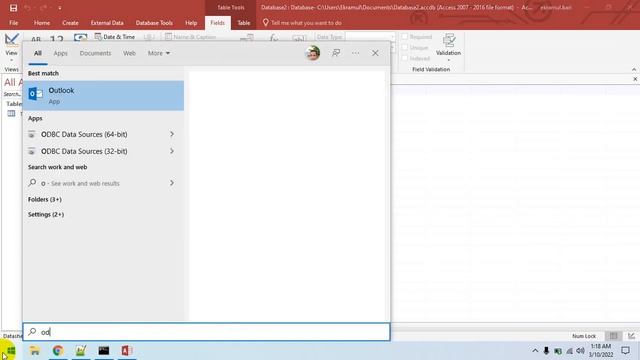Click Tell me what you want to do
The height and width of the screenshot is (360, 640).
pos(306,23)
